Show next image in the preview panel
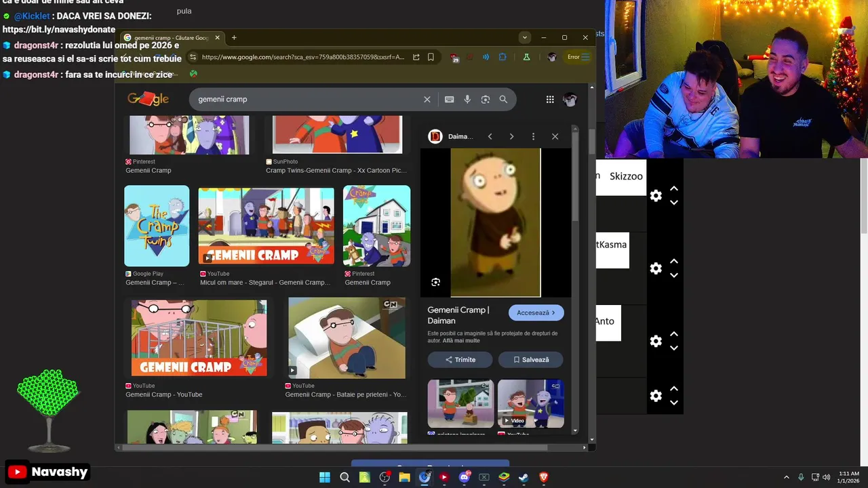 click(x=511, y=136)
